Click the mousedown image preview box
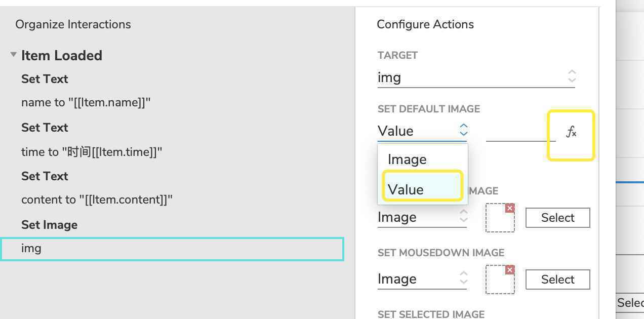Viewport: 644px width, 319px height. (x=500, y=280)
